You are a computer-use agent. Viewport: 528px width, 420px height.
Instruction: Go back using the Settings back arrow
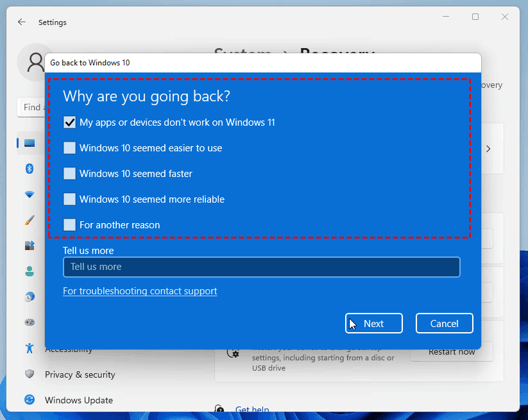22,22
